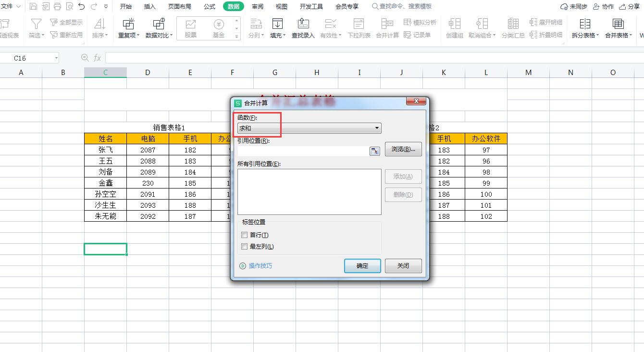644x352 pixels.
Task: Click the 重复项 ribbon icon
Action: (x=128, y=24)
